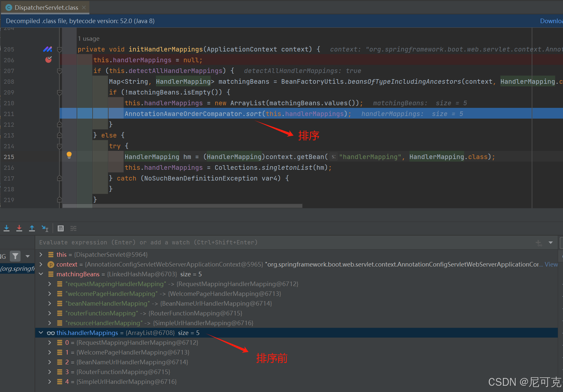
Task: Click the Trace Current Stream Chain icon
Action: point(73,228)
